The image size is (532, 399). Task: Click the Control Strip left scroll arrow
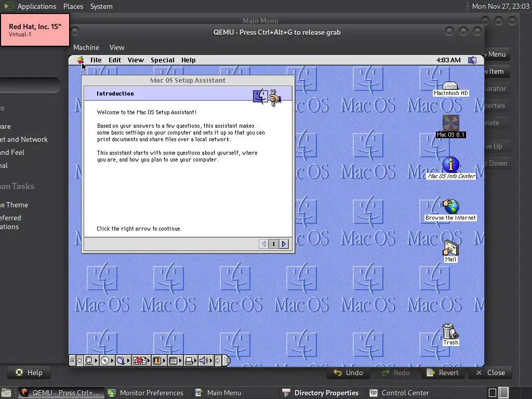coord(79,361)
